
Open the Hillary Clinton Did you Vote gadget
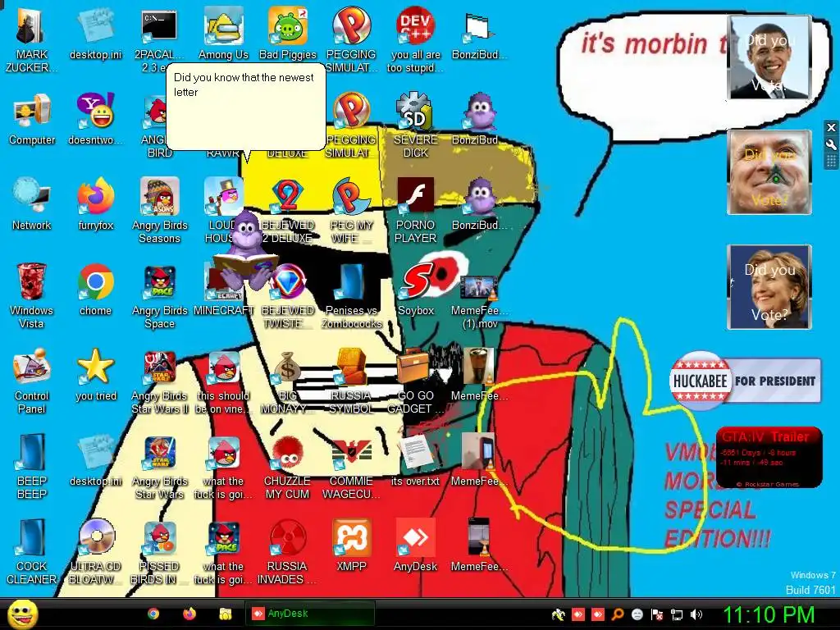point(769,287)
